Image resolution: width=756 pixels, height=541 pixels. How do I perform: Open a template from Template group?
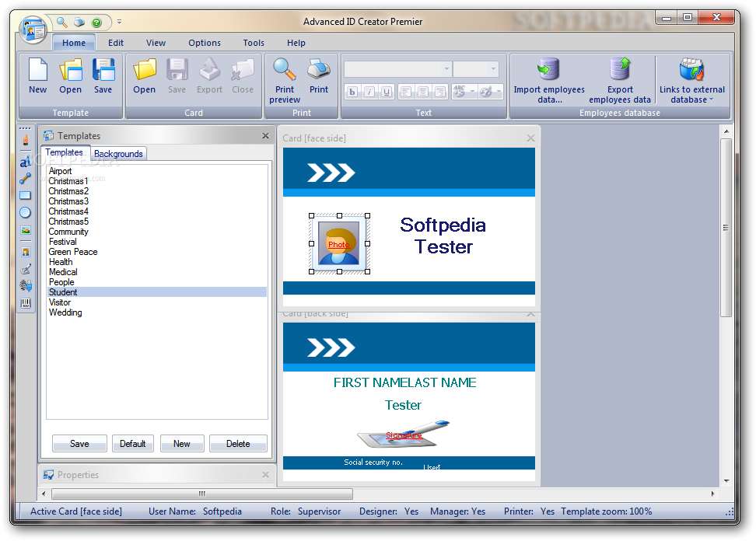[x=71, y=75]
